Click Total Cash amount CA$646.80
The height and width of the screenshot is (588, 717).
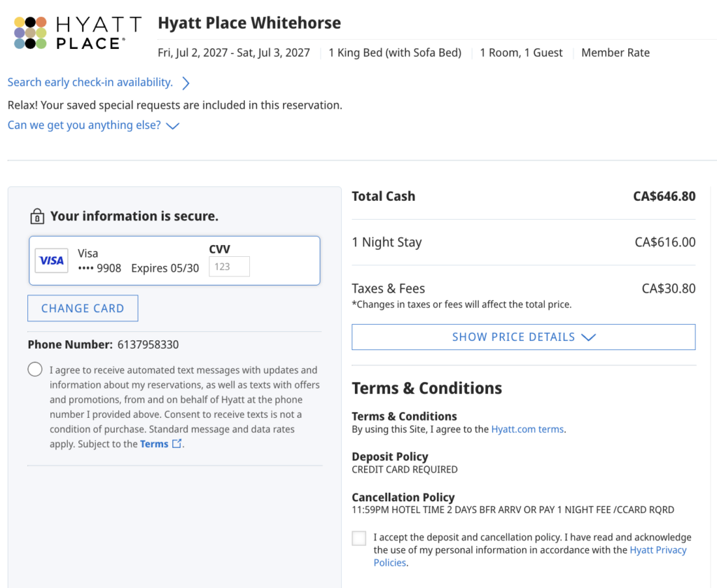[x=664, y=196]
